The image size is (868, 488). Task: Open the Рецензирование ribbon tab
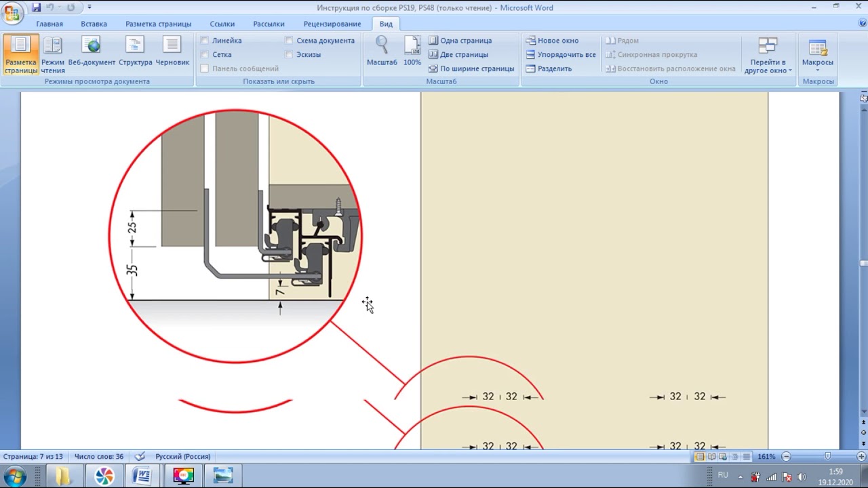pyautogui.click(x=332, y=24)
